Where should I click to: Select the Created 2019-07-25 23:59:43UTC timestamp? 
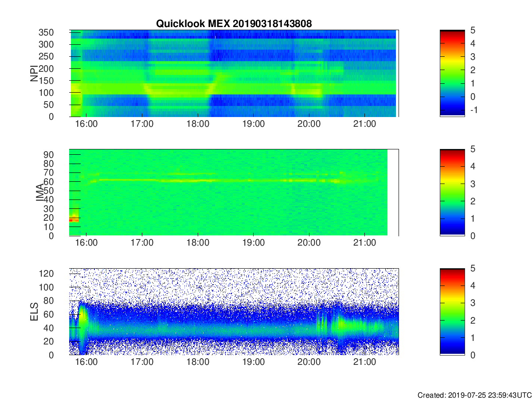tap(474, 395)
